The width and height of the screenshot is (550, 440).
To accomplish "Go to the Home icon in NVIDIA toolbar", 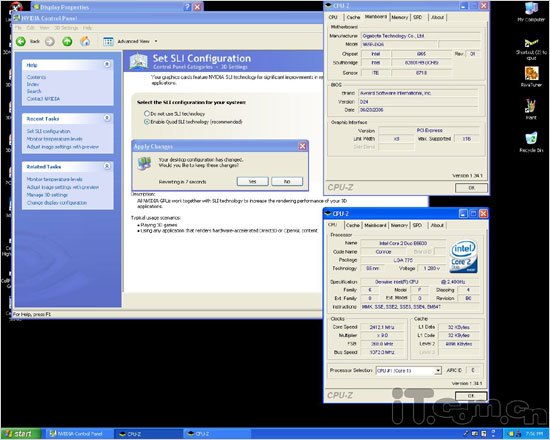I will pyautogui.click(x=85, y=41).
